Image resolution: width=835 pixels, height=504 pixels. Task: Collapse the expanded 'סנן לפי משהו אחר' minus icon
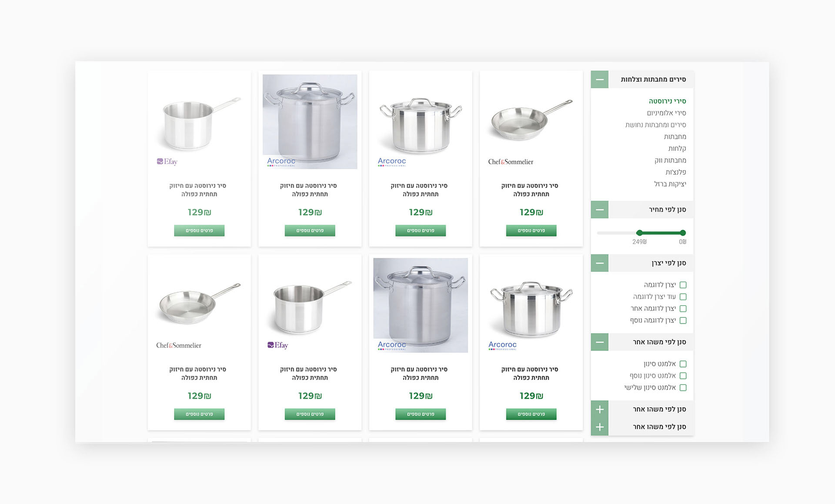click(600, 342)
